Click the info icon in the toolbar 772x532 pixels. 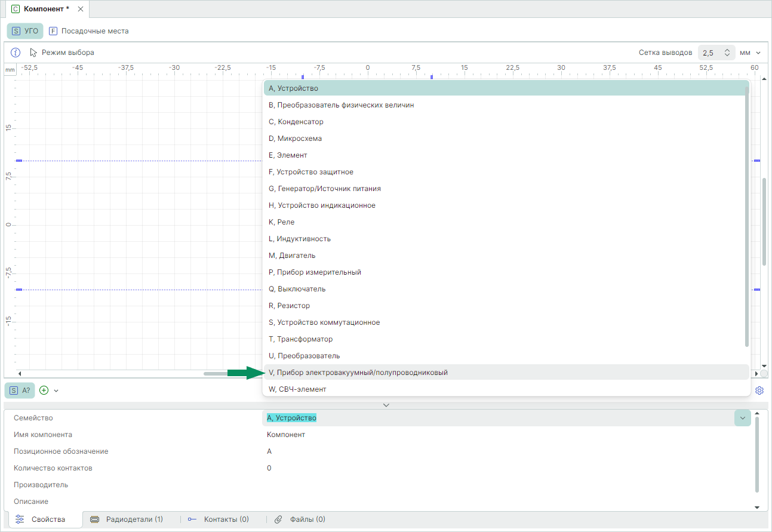16,53
